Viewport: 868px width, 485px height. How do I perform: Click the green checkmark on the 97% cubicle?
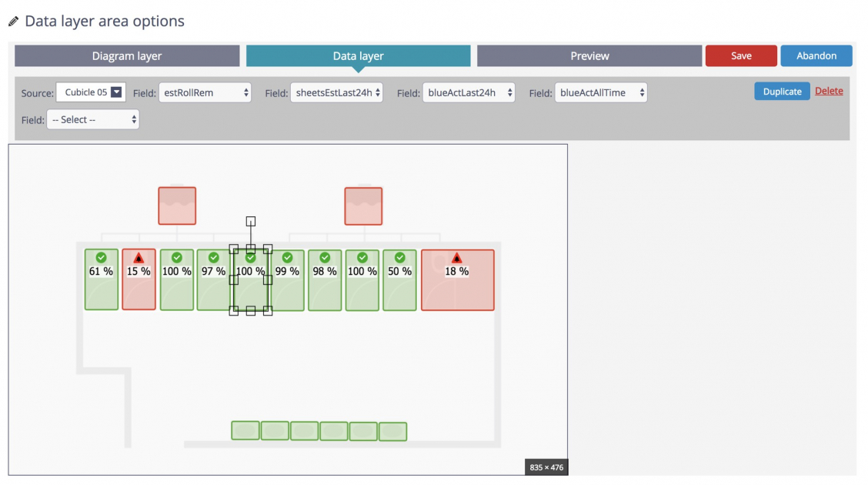[x=213, y=258]
